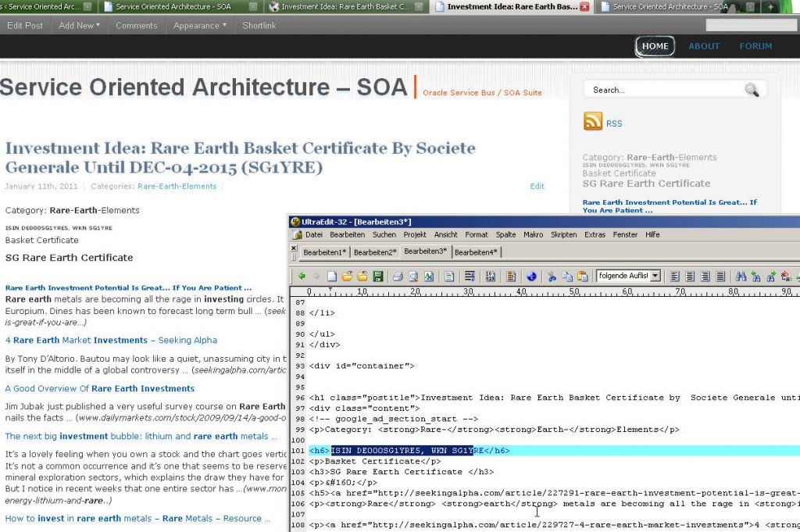This screenshot has height=532, width=800.
Task: Toggle column mode icon in UltraEdit
Action: coord(511,276)
